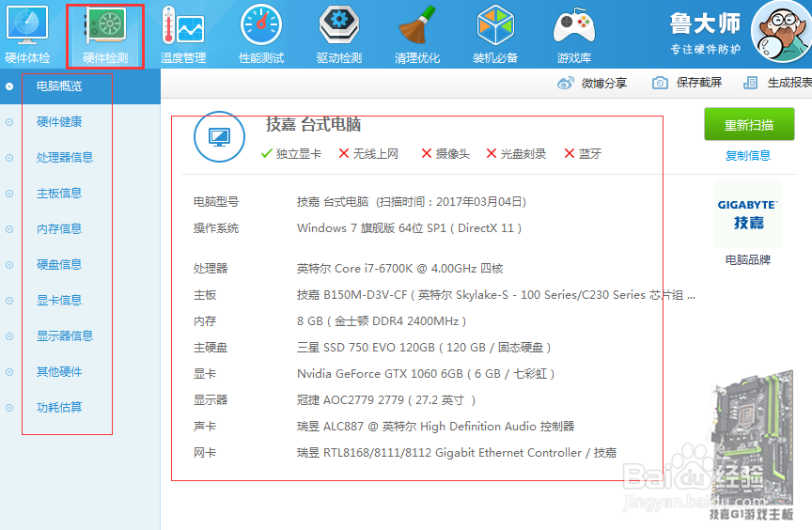
Task: Click the bullet next to 处理器信息
Action: point(9,158)
